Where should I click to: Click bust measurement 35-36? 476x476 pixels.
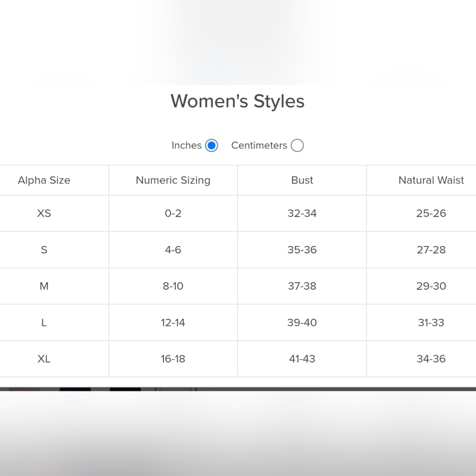[x=302, y=250]
